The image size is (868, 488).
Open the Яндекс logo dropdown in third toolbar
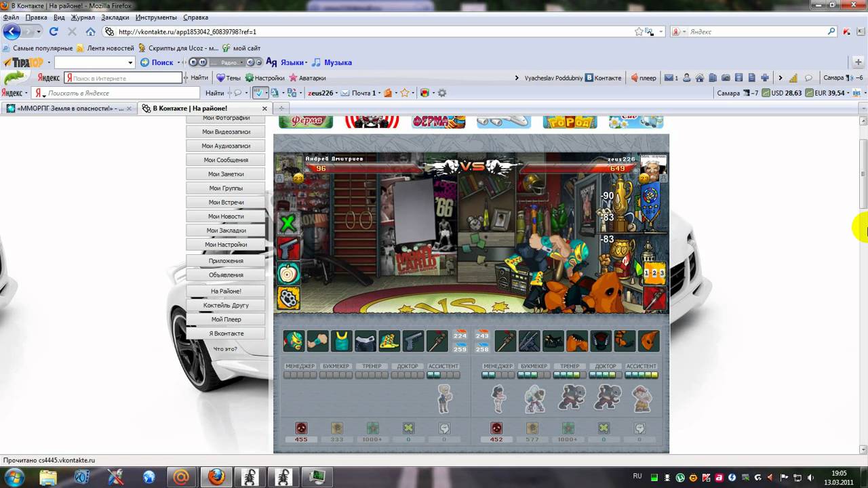point(27,93)
